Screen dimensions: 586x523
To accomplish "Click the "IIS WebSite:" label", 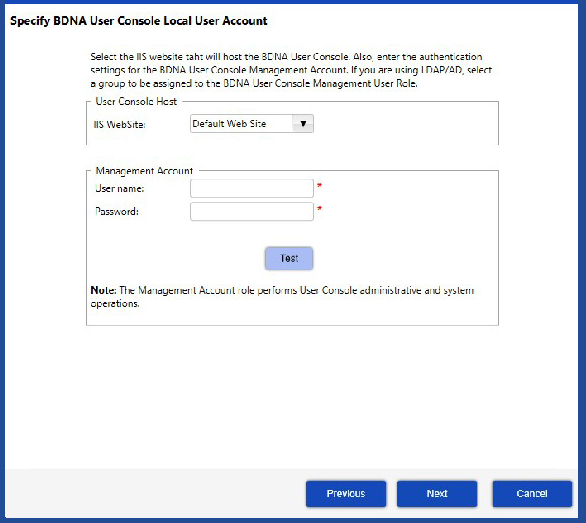I will click(119, 124).
